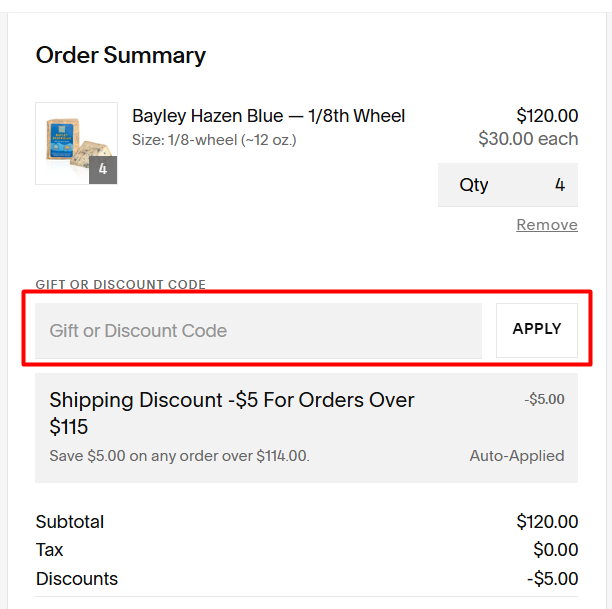Viewport: 612px width, 609px height.
Task: Click the GIFT OR DISCOUNT CODE label
Action: point(120,285)
